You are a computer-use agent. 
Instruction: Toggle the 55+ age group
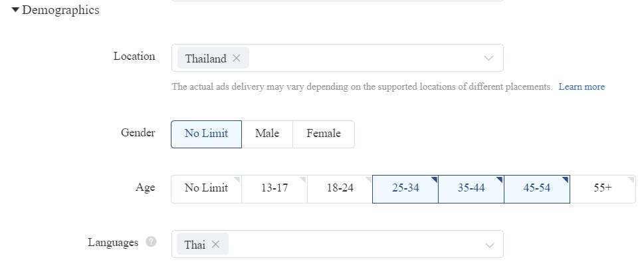[x=603, y=189]
